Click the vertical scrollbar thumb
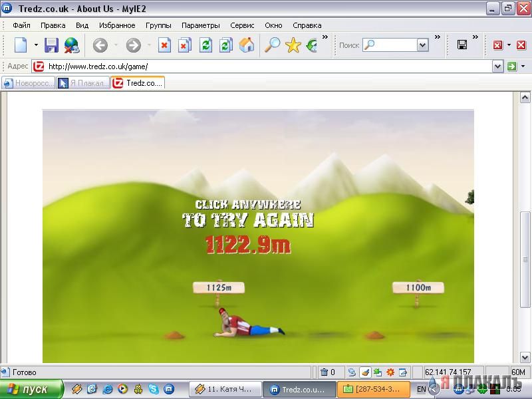532x399 pixels. coord(525,259)
